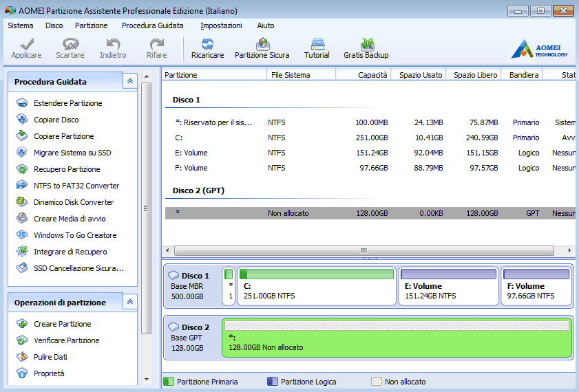Click the AOMEI Technology logo
The width and height of the screenshot is (579, 392).
[540, 49]
